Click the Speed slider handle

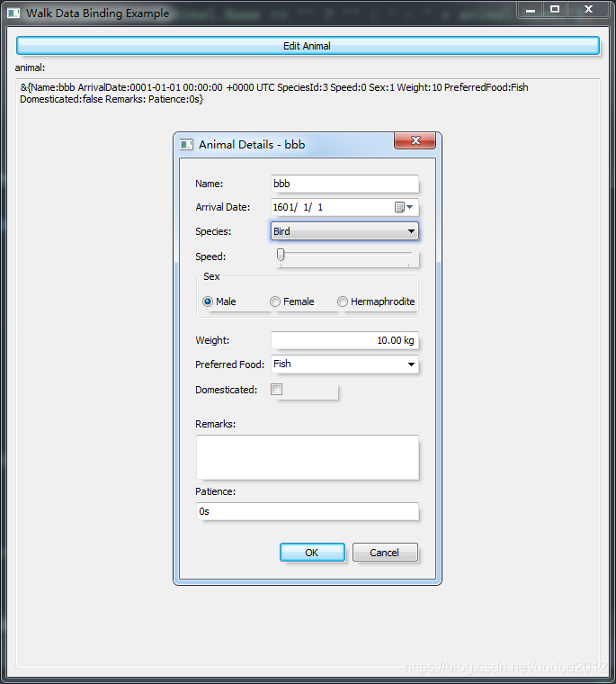[x=281, y=255]
